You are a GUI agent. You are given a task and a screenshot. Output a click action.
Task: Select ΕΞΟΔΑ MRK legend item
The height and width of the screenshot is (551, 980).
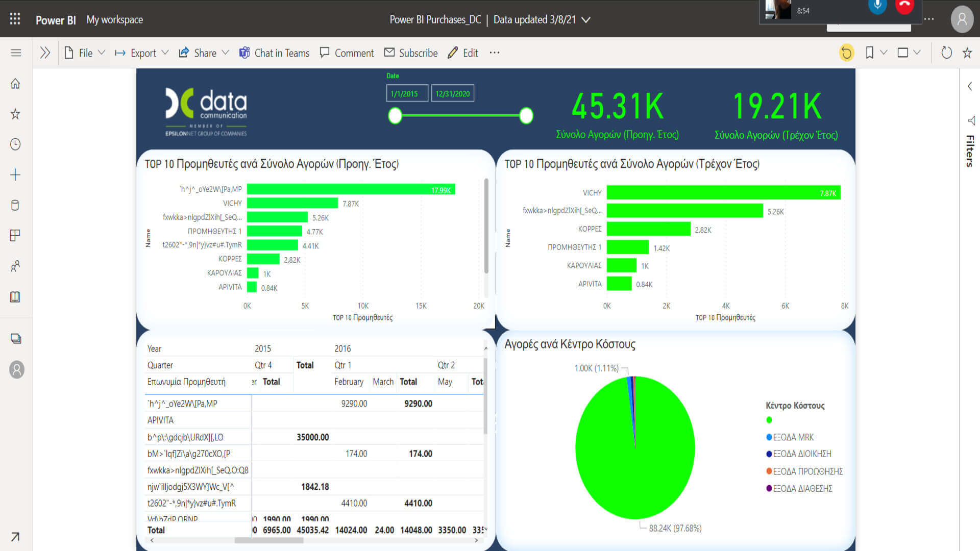(x=790, y=437)
